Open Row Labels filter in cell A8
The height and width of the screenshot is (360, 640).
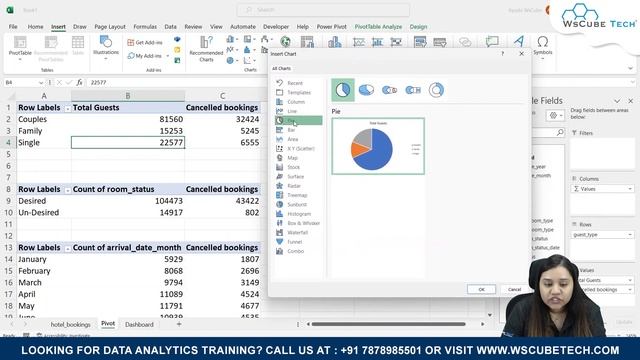tap(67, 190)
